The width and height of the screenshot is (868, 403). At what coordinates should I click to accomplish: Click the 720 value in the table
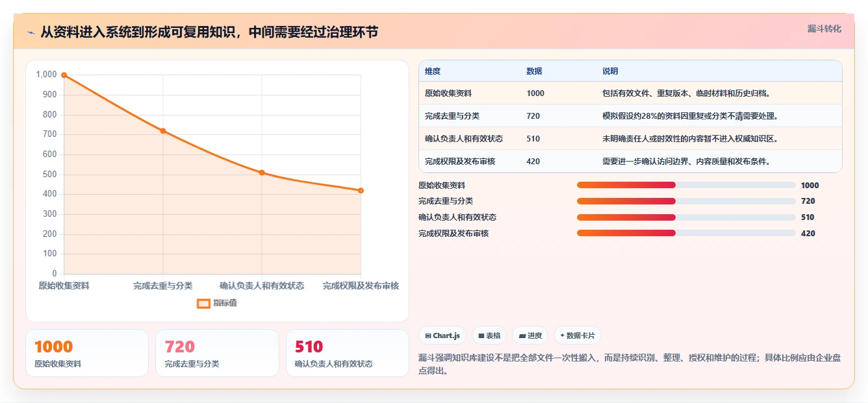[x=533, y=116]
